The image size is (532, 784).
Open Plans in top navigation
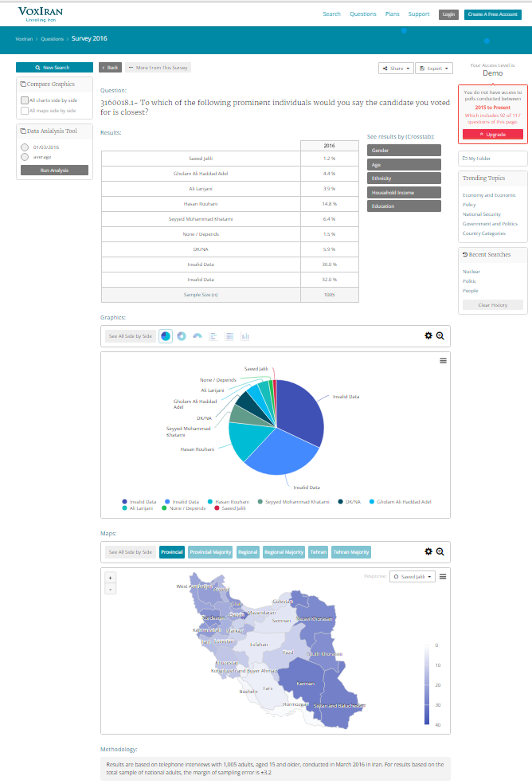point(393,14)
